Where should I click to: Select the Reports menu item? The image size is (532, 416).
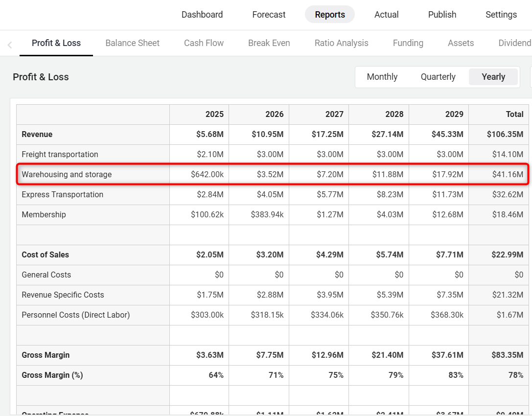pos(329,15)
